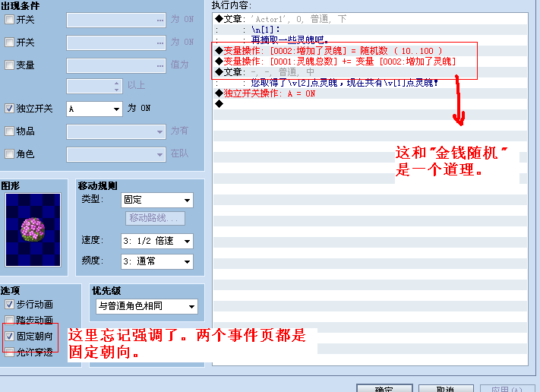Open first 开关 selector ellipsis field

click(x=116, y=21)
